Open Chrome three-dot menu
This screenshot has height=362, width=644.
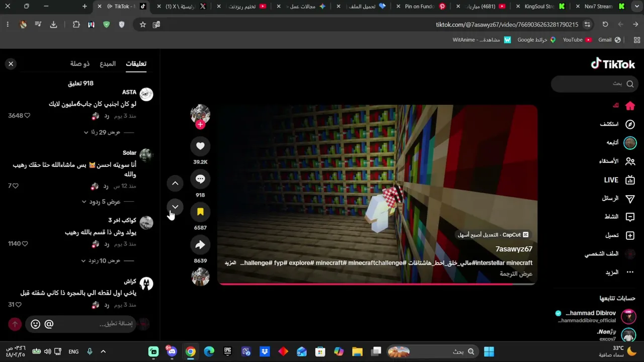pyautogui.click(x=8, y=24)
